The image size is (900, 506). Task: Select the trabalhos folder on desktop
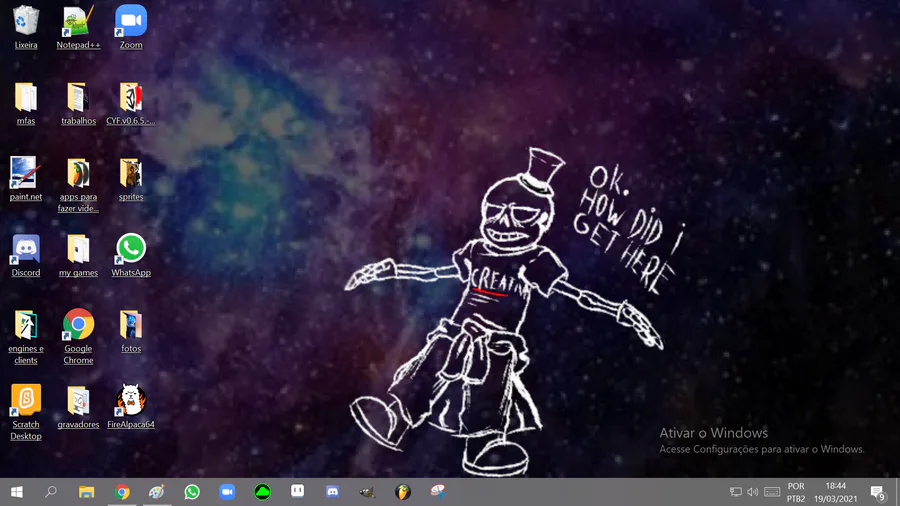(x=79, y=103)
